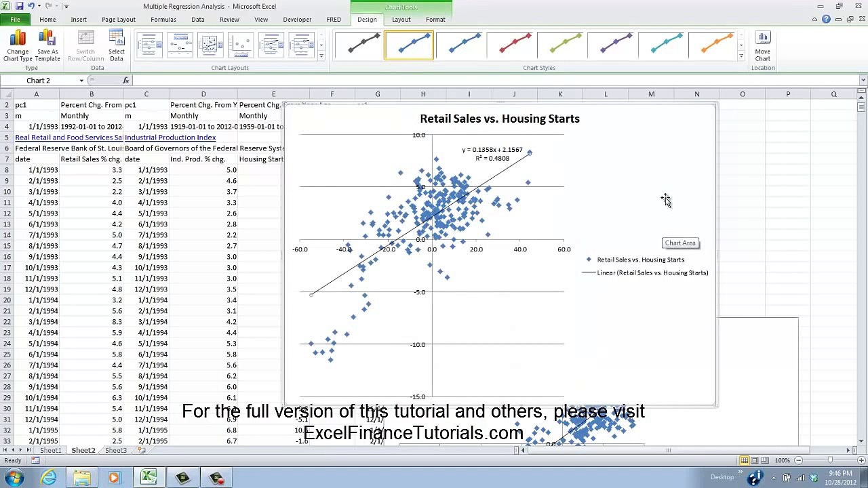Click the zoom slider handle
The height and width of the screenshot is (488, 868).
(830, 461)
